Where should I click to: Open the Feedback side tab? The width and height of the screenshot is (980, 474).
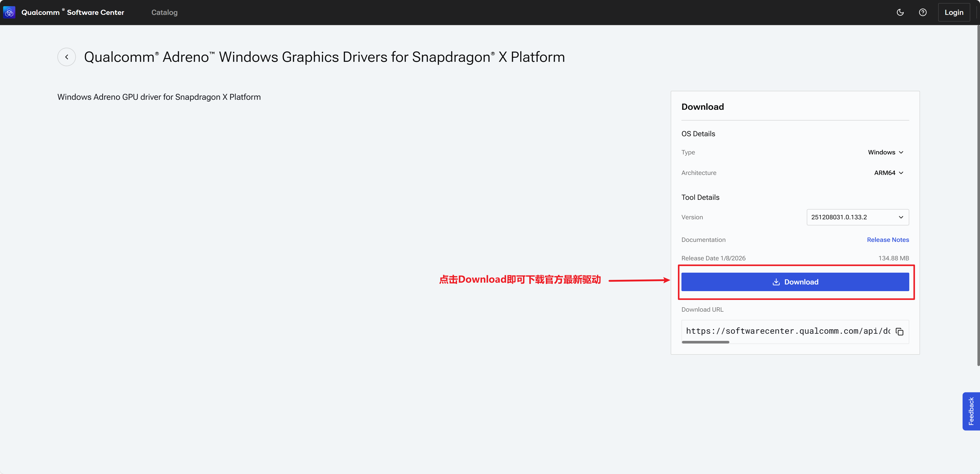pyautogui.click(x=971, y=411)
